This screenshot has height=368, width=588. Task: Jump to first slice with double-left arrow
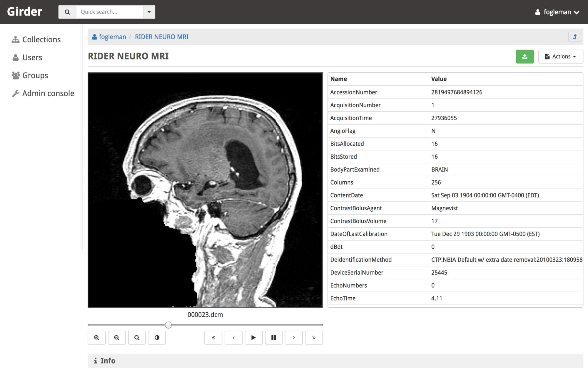[213, 337]
